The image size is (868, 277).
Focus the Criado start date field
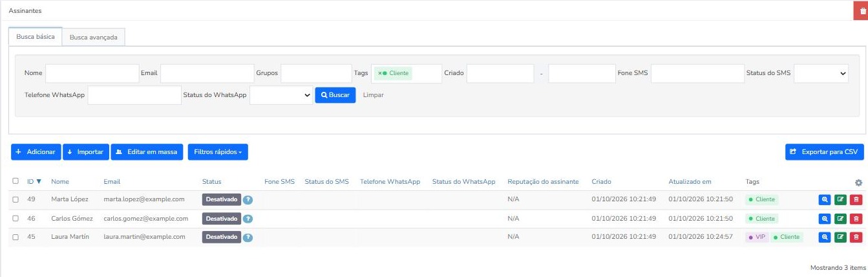500,74
